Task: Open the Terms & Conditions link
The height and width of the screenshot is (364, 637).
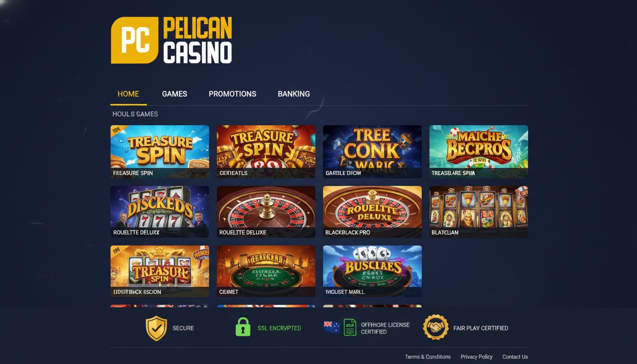Action: [428, 357]
